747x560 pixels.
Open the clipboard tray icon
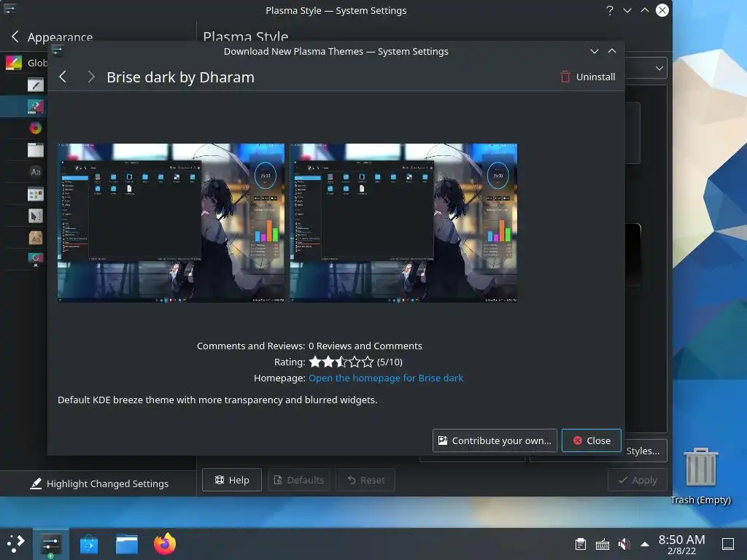coord(580,544)
